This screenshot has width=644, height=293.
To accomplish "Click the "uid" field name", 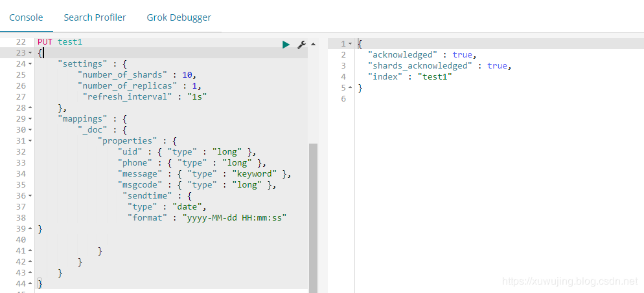I will (x=130, y=152).
